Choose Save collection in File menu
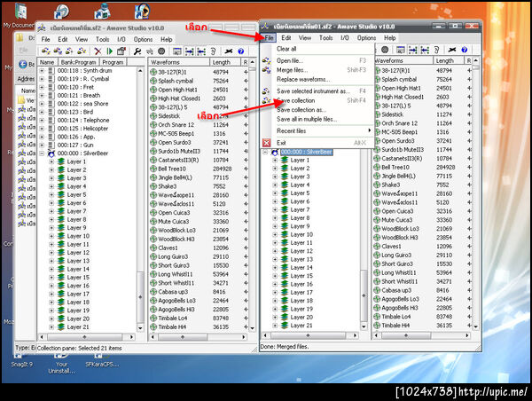Viewport: 532px width, 401px height. (296, 100)
